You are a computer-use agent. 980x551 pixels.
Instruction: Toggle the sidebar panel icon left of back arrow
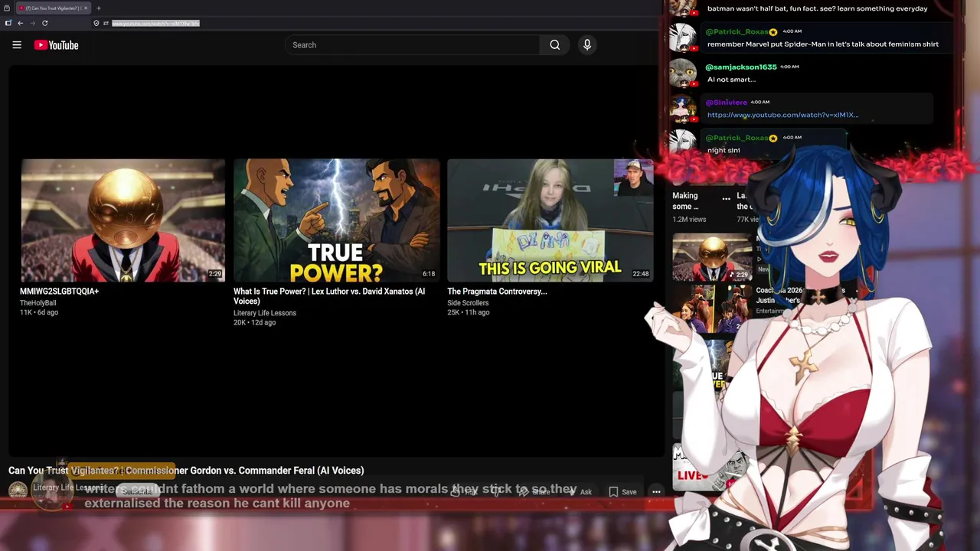[8, 23]
